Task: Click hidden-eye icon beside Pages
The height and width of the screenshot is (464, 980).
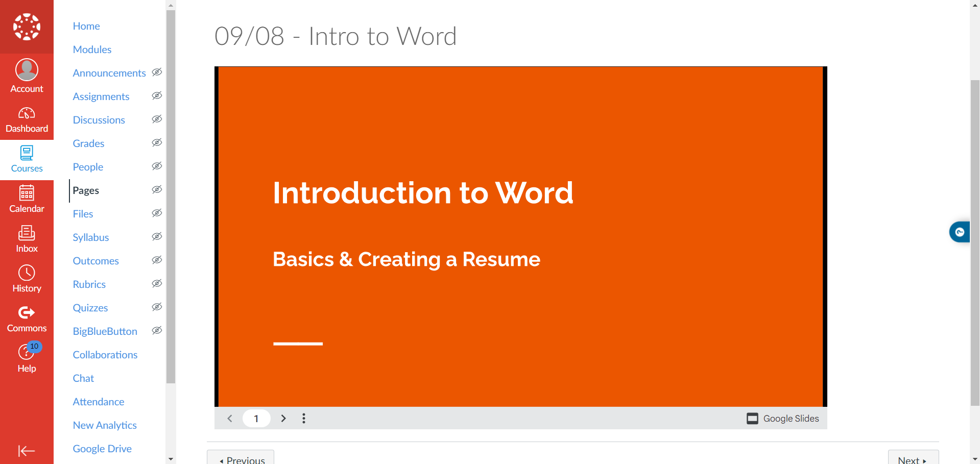Action: pos(157,189)
